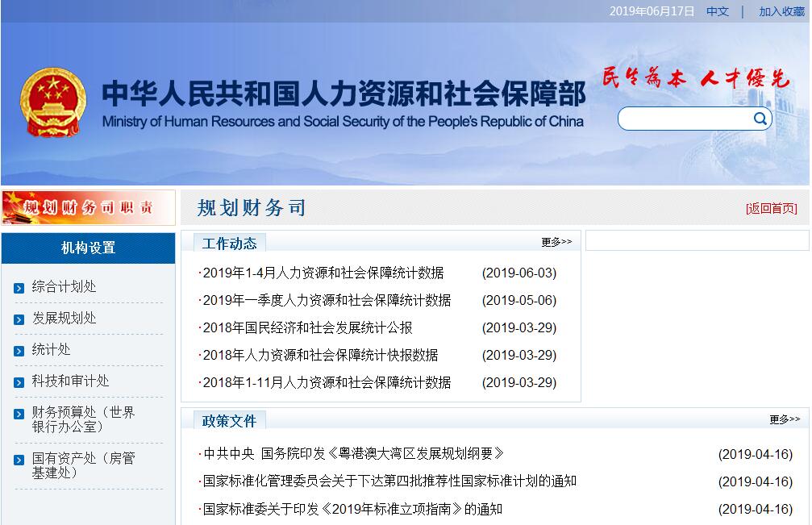Click the 规划财务司职责 banner
This screenshot has width=812, height=525.
click(x=88, y=207)
